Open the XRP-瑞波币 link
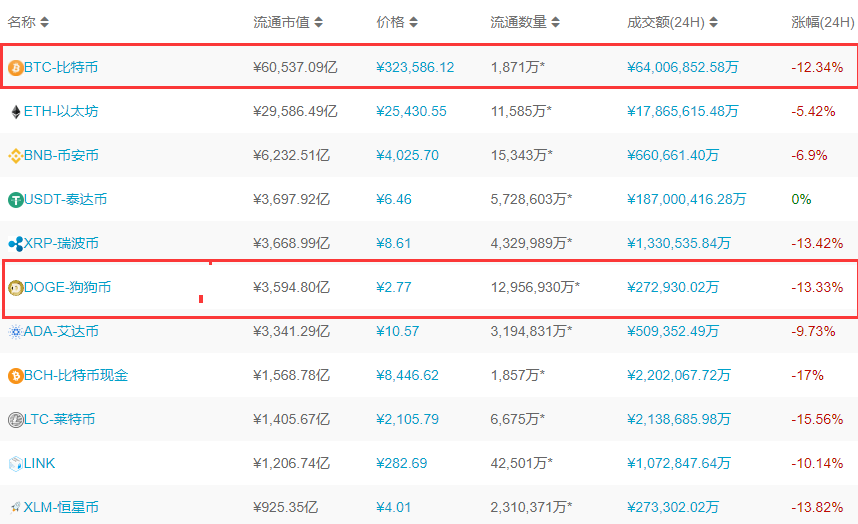 click(x=61, y=243)
